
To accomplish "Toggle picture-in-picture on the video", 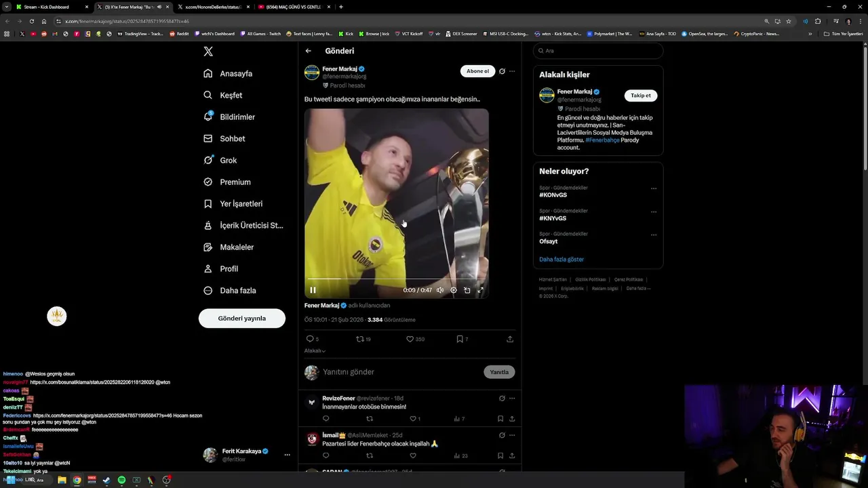I will point(467,290).
